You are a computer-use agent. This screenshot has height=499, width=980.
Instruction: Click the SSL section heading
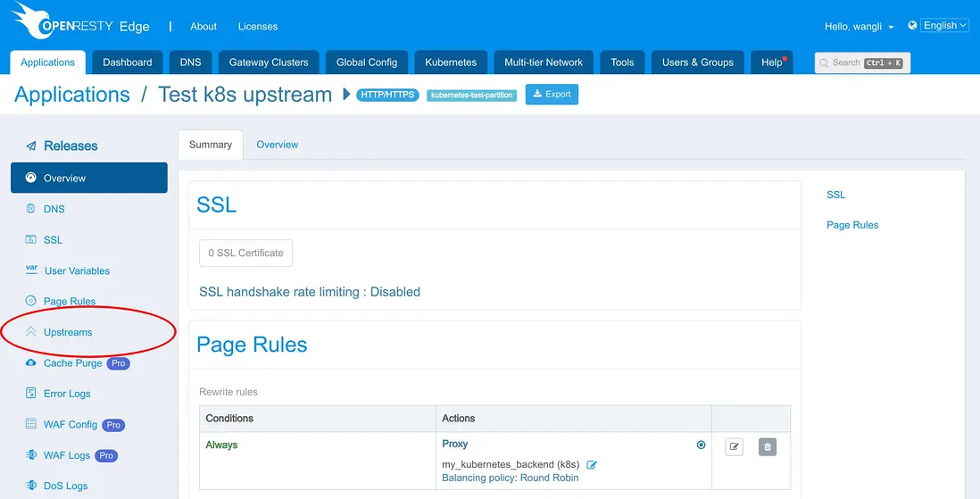216,204
